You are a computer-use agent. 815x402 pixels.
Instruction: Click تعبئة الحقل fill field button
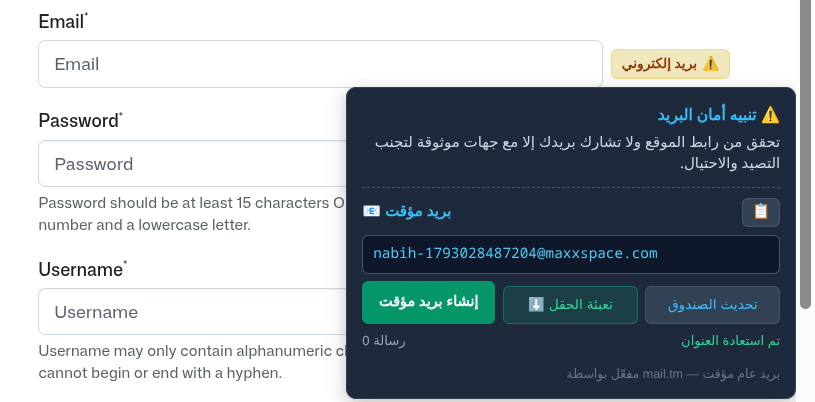pos(570,305)
